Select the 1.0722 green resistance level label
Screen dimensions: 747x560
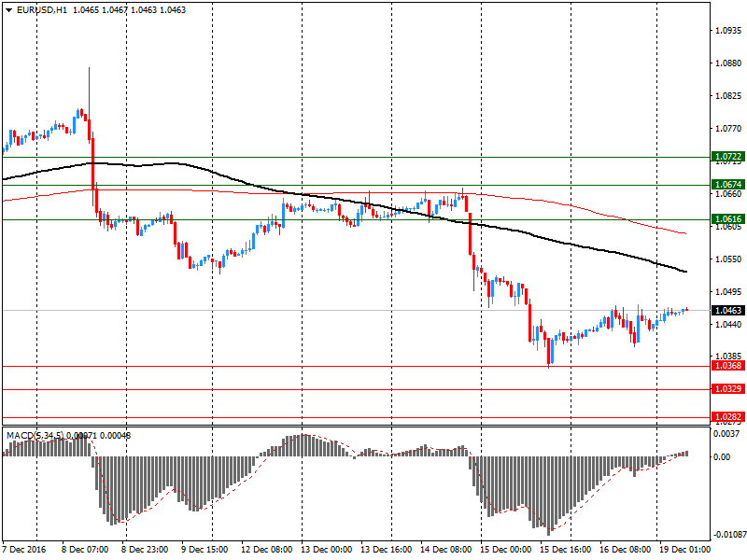pos(727,157)
